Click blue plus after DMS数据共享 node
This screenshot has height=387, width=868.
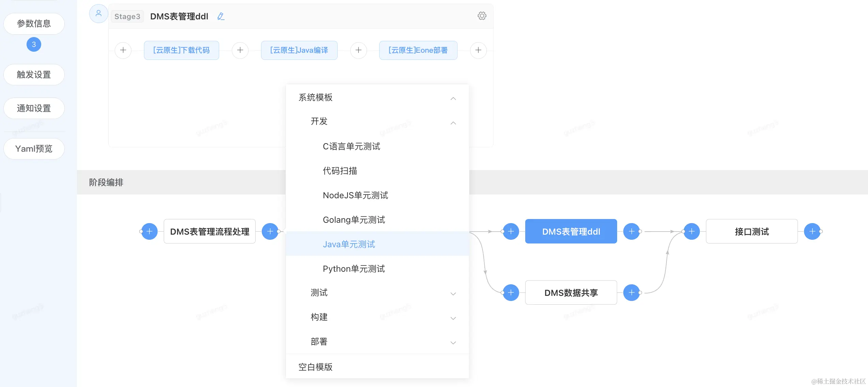coord(631,293)
